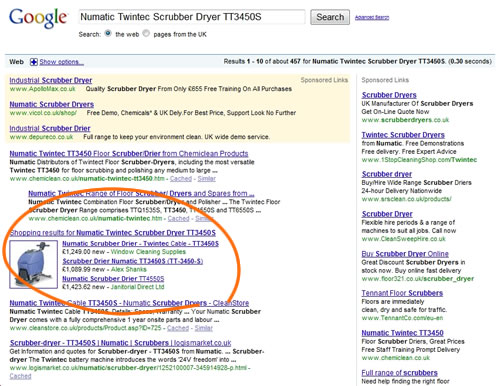500x386 pixels.
Task: Open 'Scrubber Dryer' CleanSweepHire sidebar ad
Action: tap(387, 214)
